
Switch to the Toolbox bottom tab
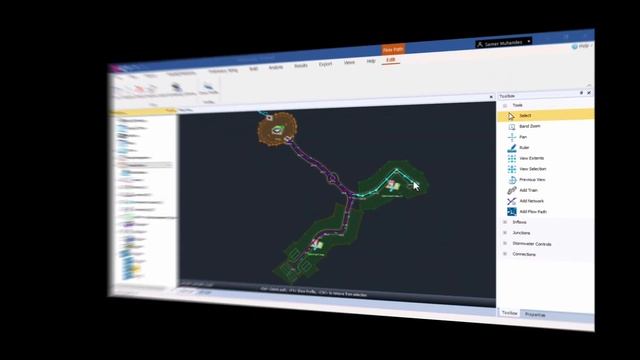click(509, 313)
